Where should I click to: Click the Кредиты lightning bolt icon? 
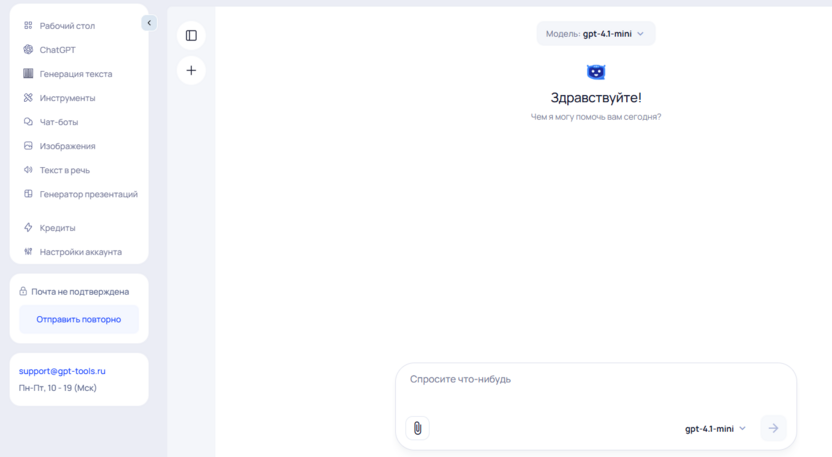[28, 227]
